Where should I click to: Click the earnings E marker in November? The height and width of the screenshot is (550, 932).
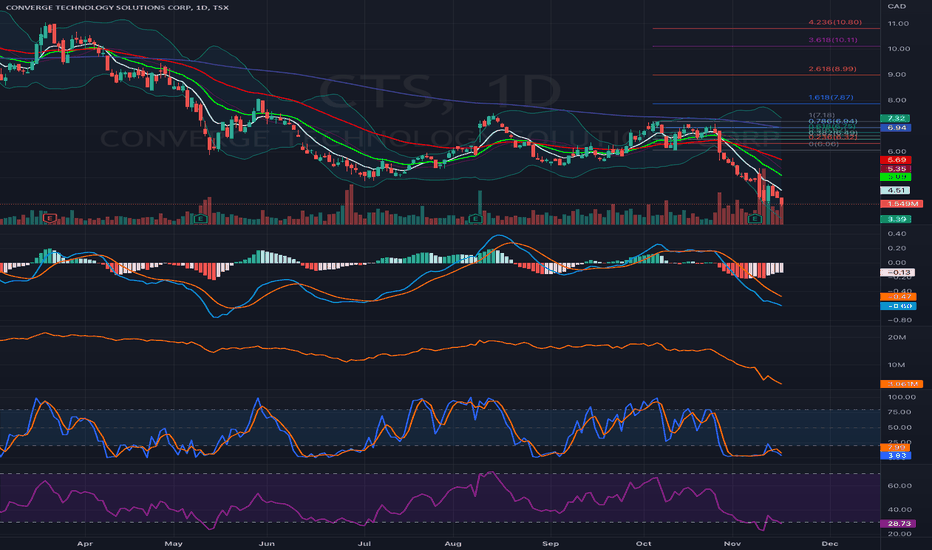pos(754,218)
